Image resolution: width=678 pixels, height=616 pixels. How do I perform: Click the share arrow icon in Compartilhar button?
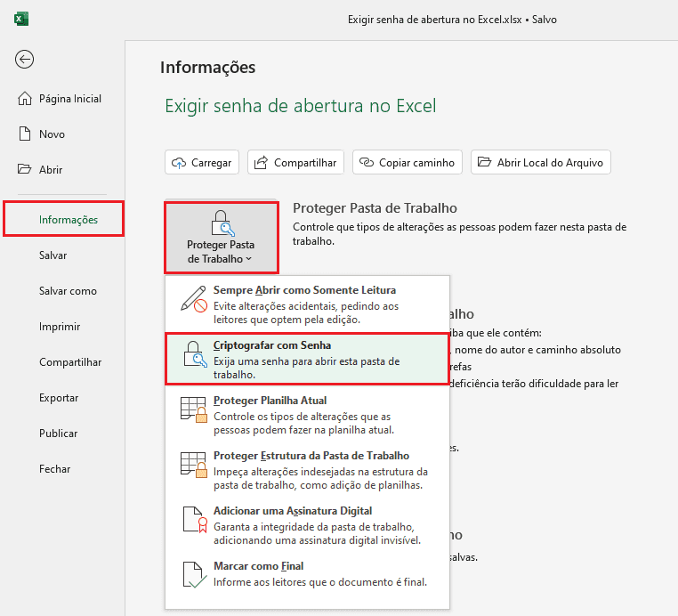pos(261,163)
